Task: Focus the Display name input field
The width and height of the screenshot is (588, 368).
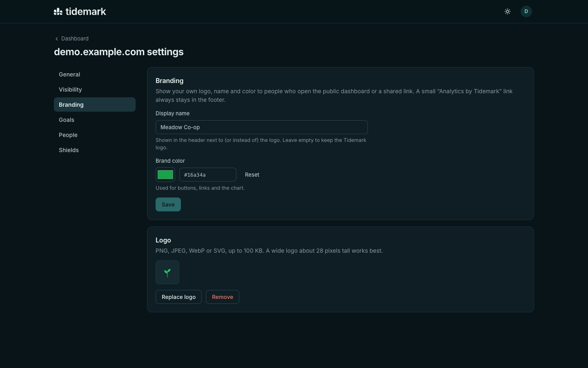Action: (262, 127)
